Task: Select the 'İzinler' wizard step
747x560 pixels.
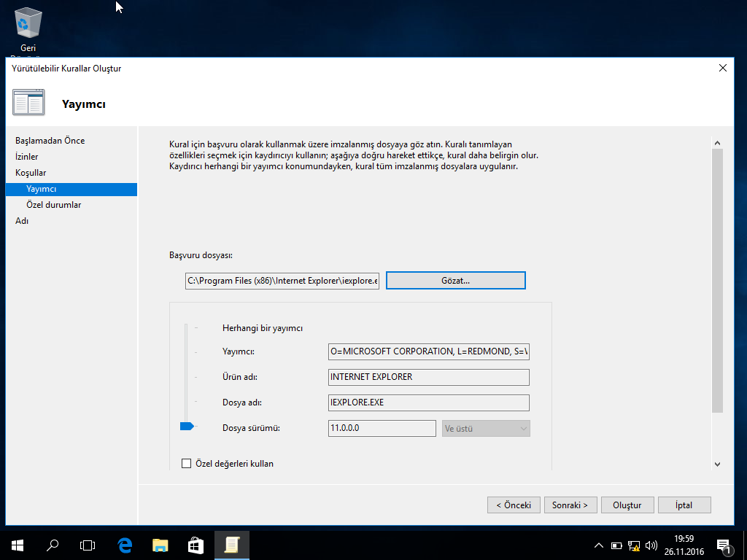Action: click(27, 157)
